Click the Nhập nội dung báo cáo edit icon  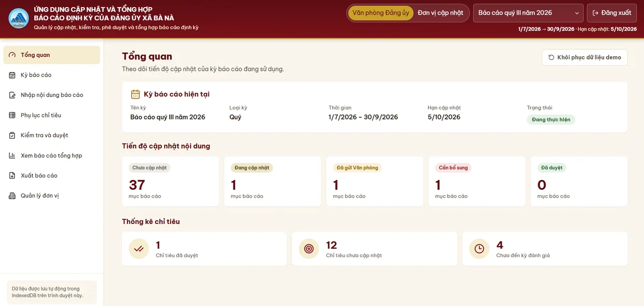(12, 95)
